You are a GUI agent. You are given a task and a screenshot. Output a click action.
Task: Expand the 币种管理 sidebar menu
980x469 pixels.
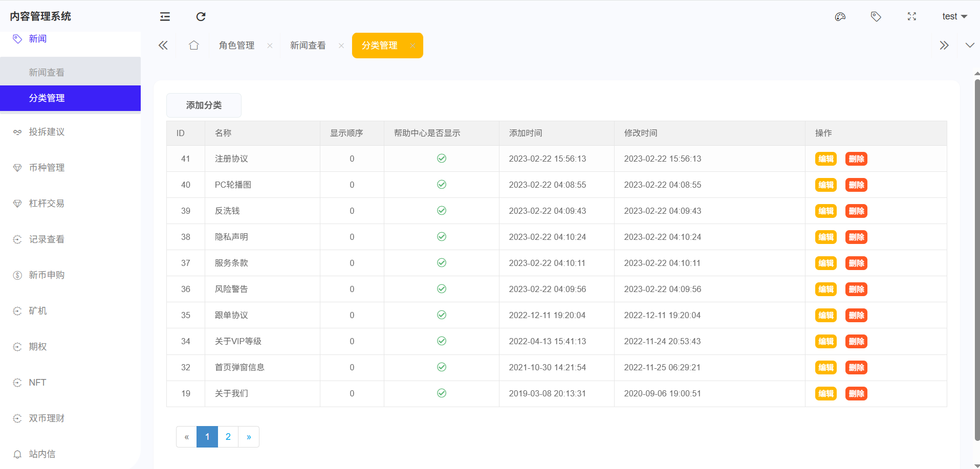(47, 168)
